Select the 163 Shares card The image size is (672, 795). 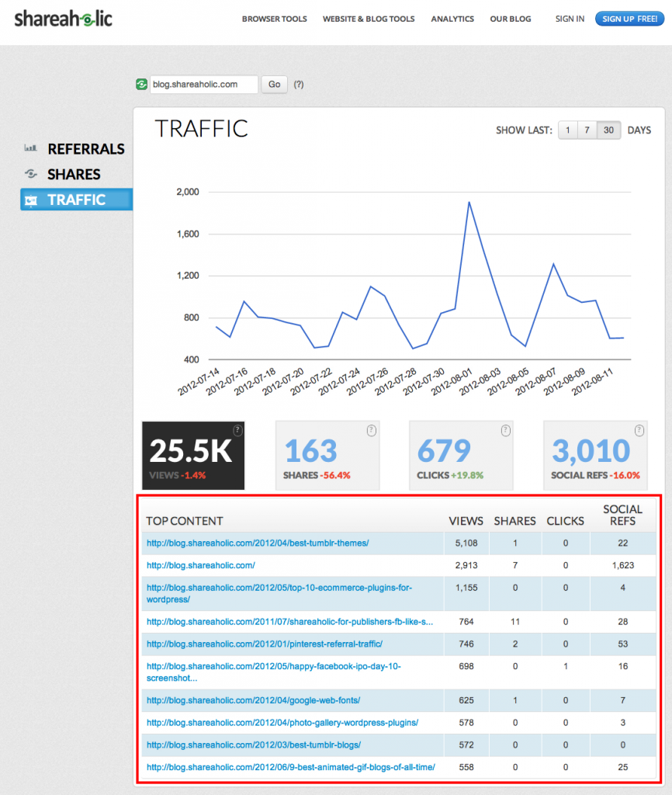[327, 455]
